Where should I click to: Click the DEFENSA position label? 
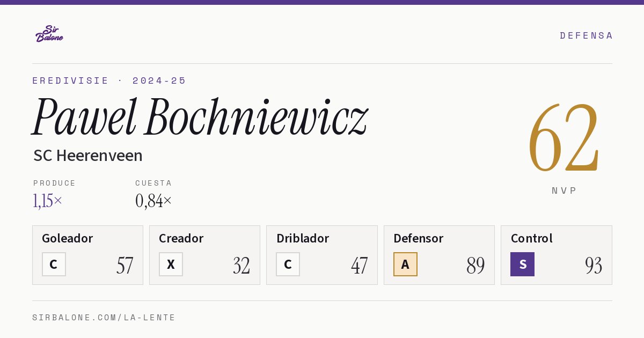[x=586, y=35]
